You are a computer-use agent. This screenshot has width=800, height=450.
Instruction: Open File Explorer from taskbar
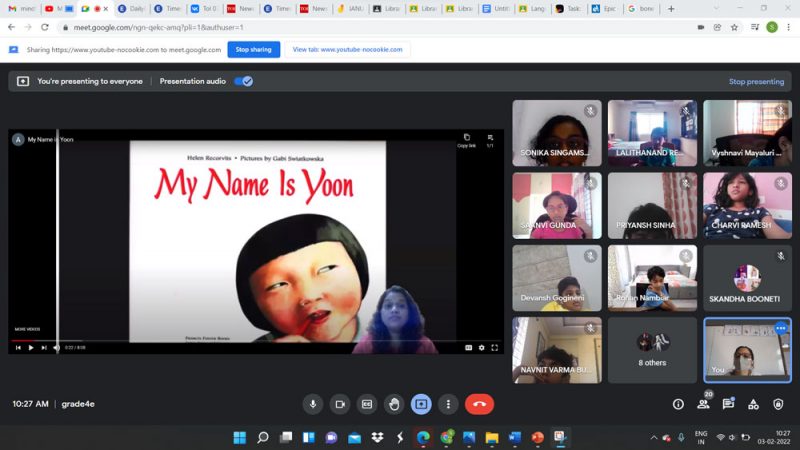[x=491, y=437]
